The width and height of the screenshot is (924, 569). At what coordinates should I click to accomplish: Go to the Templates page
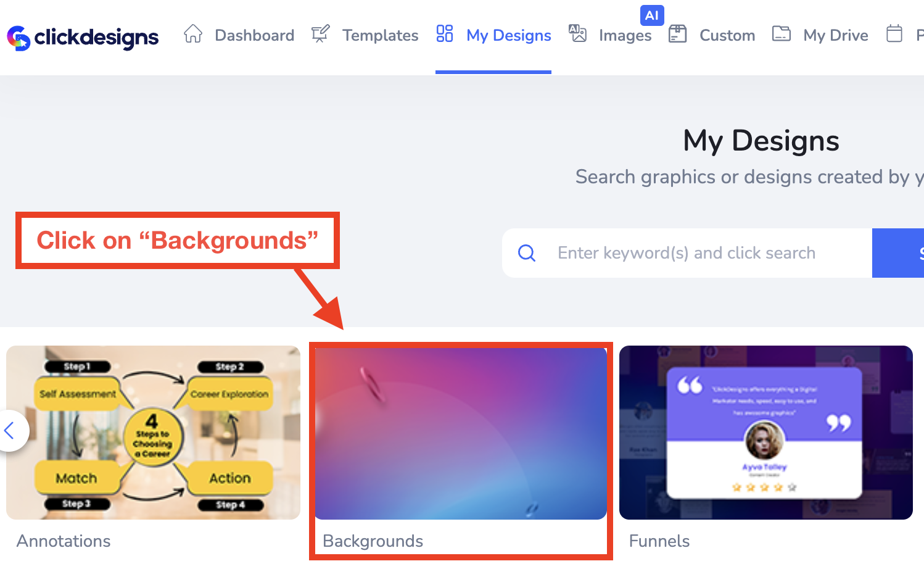[380, 35]
